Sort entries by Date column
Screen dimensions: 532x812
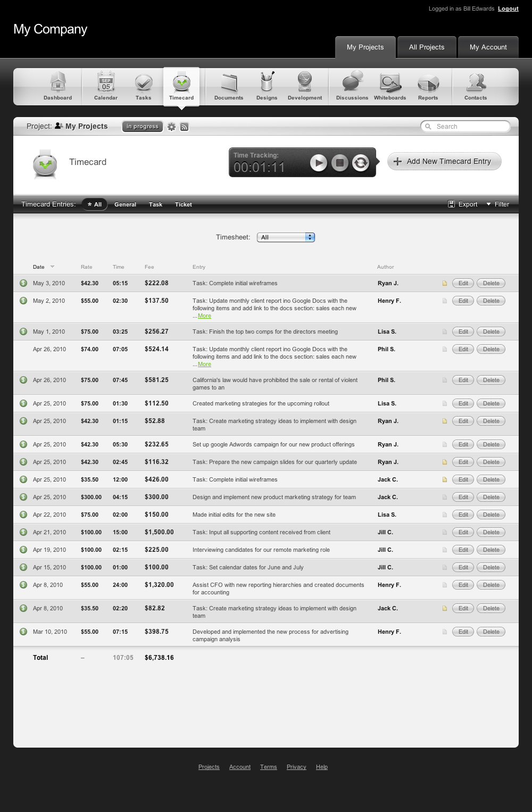[43, 267]
